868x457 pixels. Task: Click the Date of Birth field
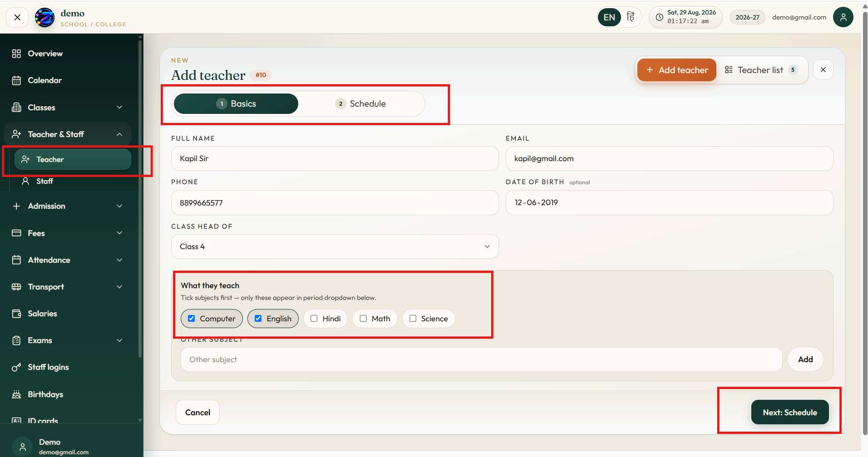pos(669,202)
